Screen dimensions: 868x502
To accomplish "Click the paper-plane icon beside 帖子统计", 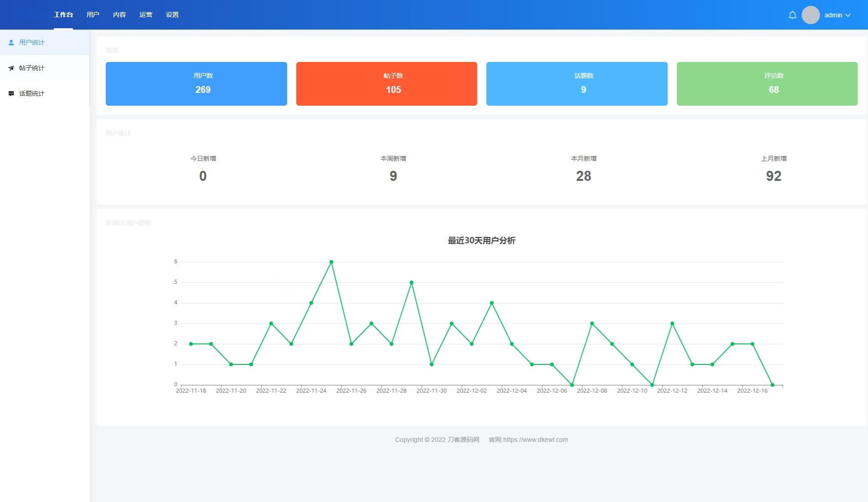I will pos(11,67).
